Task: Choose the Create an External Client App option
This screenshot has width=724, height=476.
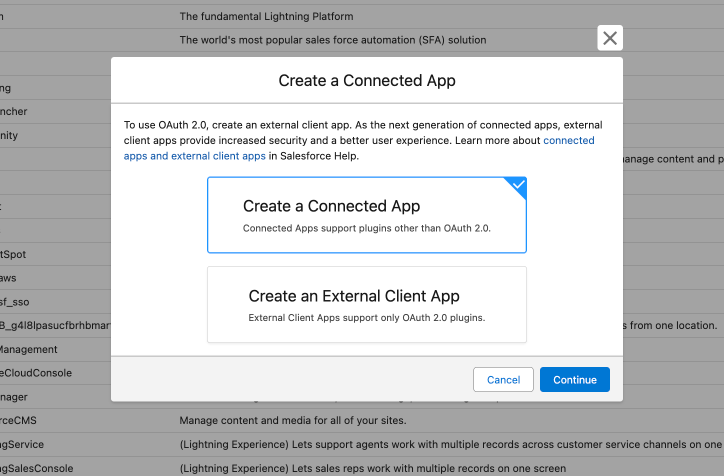Action: click(x=366, y=305)
